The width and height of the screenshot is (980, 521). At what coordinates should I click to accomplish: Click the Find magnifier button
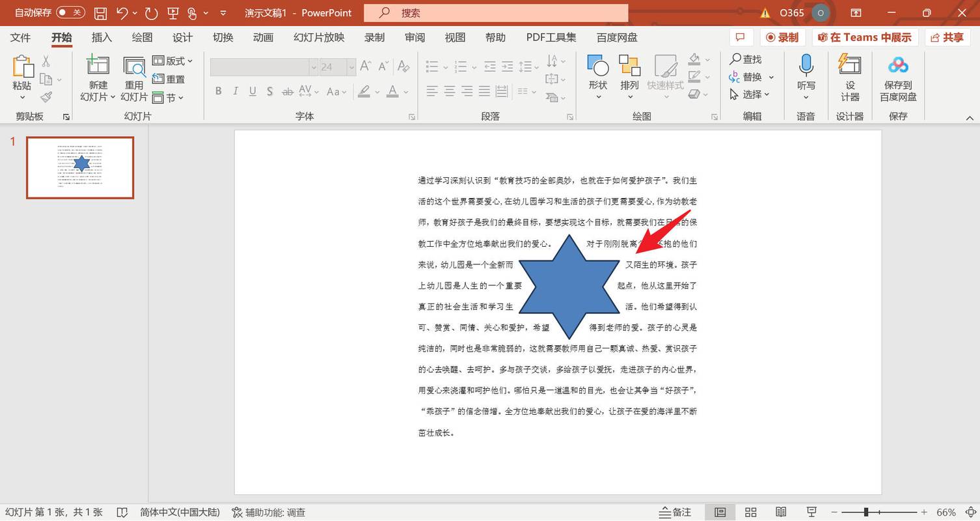pyautogui.click(x=746, y=59)
